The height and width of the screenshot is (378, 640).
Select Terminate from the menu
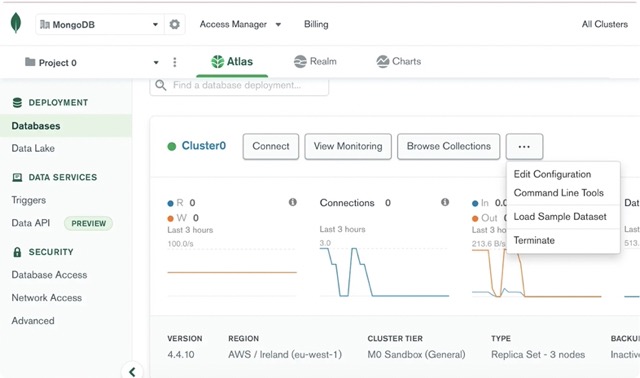click(534, 240)
